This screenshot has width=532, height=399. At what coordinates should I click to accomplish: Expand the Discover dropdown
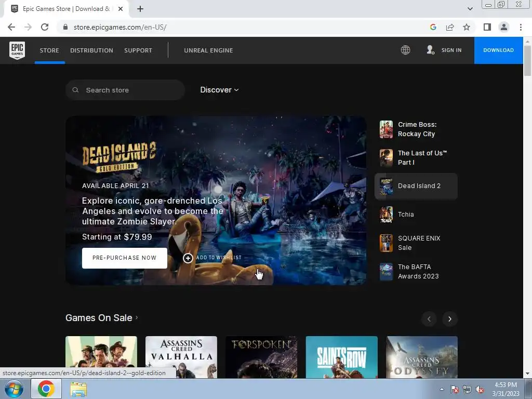point(220,90)
